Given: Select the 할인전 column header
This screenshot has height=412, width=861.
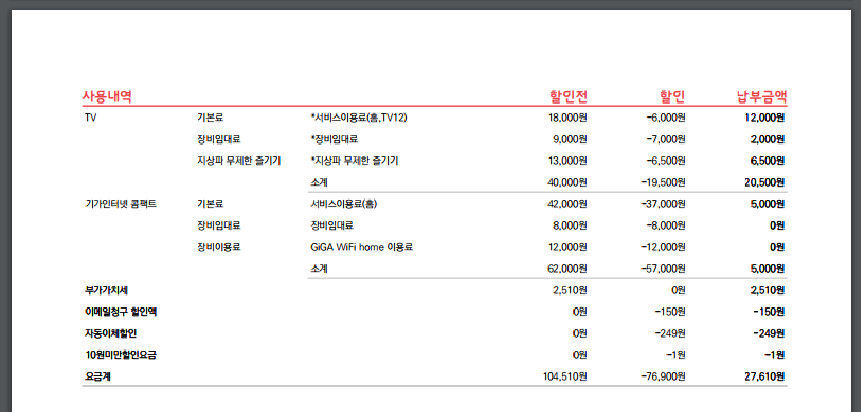Looking at the screenshot, I should click(568, 97).
